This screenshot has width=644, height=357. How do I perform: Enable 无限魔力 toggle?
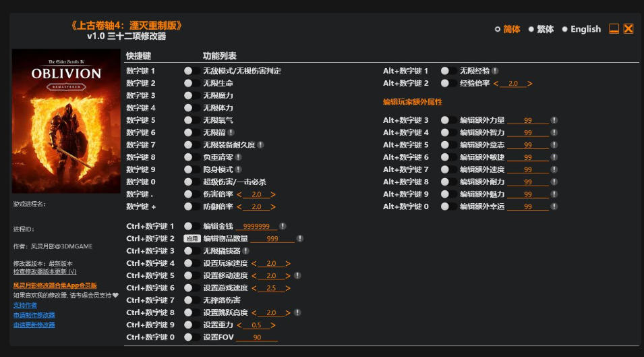[x=192, y=95]
